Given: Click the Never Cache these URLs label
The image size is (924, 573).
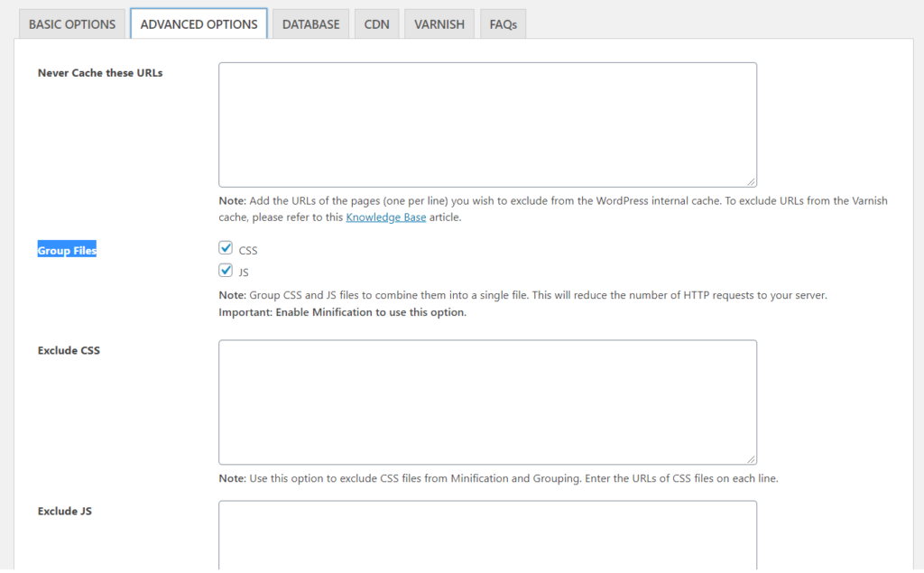Looking at the screenshot, I should coord(100,73).
